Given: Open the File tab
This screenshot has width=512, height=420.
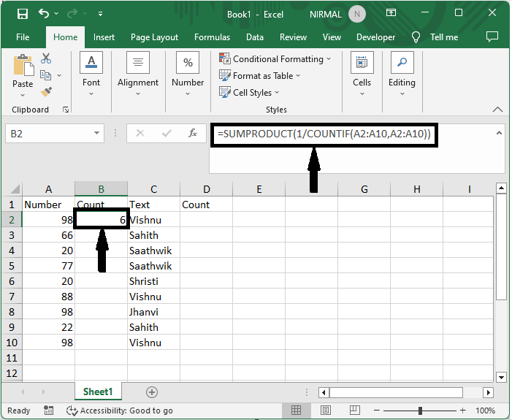Looking at the screenshot, I should click(x=23, y=37).
